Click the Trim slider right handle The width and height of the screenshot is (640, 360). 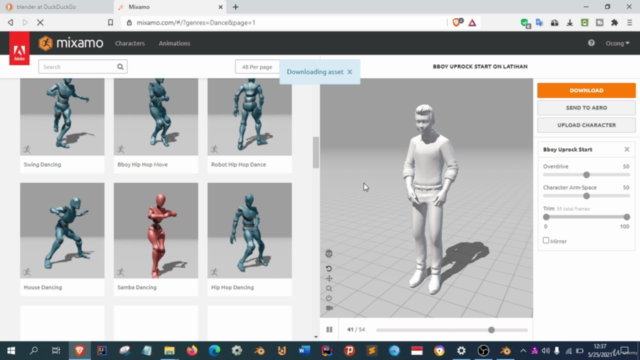[x=627, y=217]
